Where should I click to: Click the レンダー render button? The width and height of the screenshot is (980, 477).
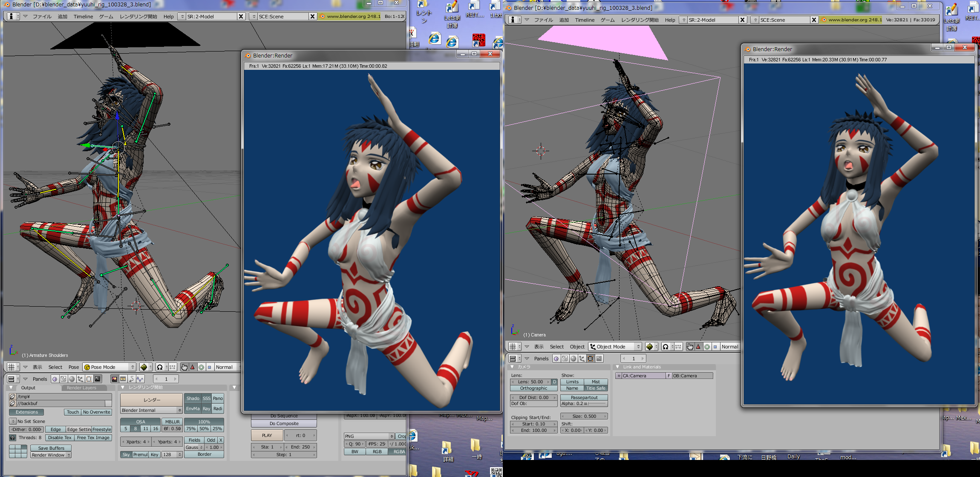tap(152, 400)
